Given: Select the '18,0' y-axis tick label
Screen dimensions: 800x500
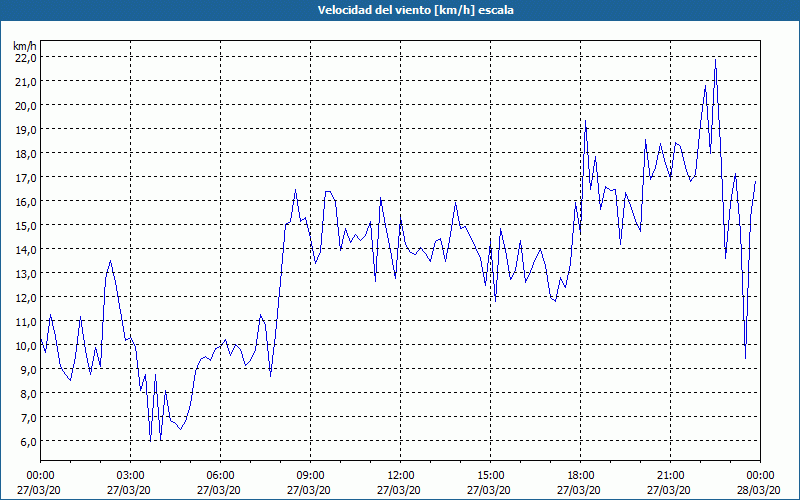Looking at the screenshot, I should pyautogui.click(x=26, y=154).
